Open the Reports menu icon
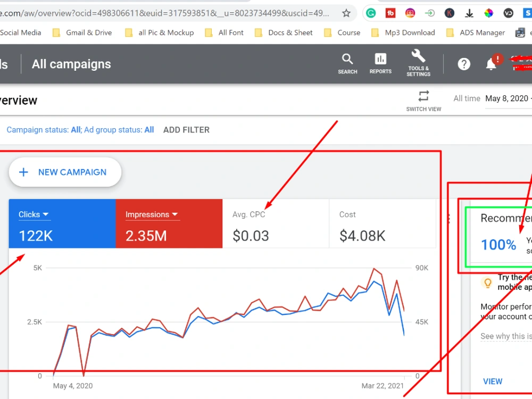 [380, 64]
